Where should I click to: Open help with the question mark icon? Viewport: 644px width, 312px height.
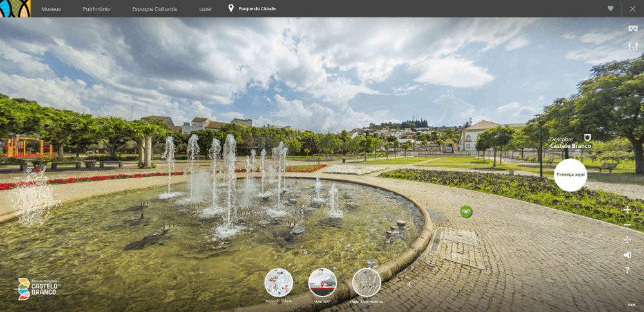pyautogui.click(x=628, y=270)
